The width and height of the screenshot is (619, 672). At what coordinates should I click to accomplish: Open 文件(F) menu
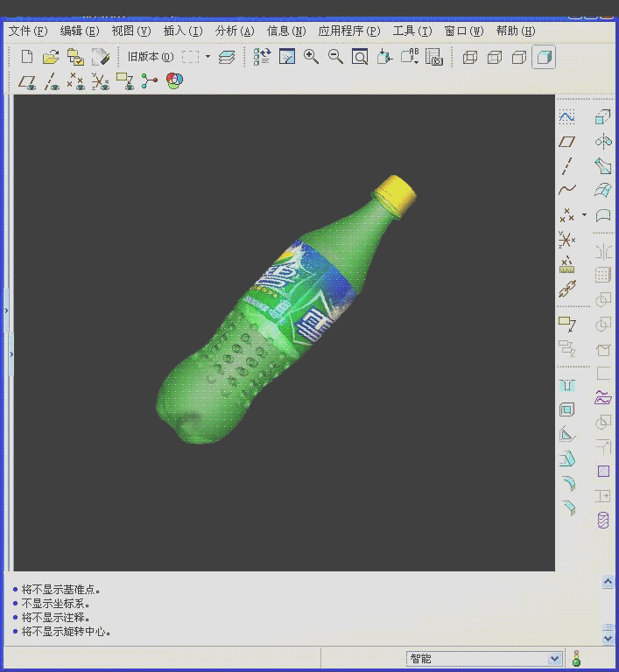pos(28,31)
